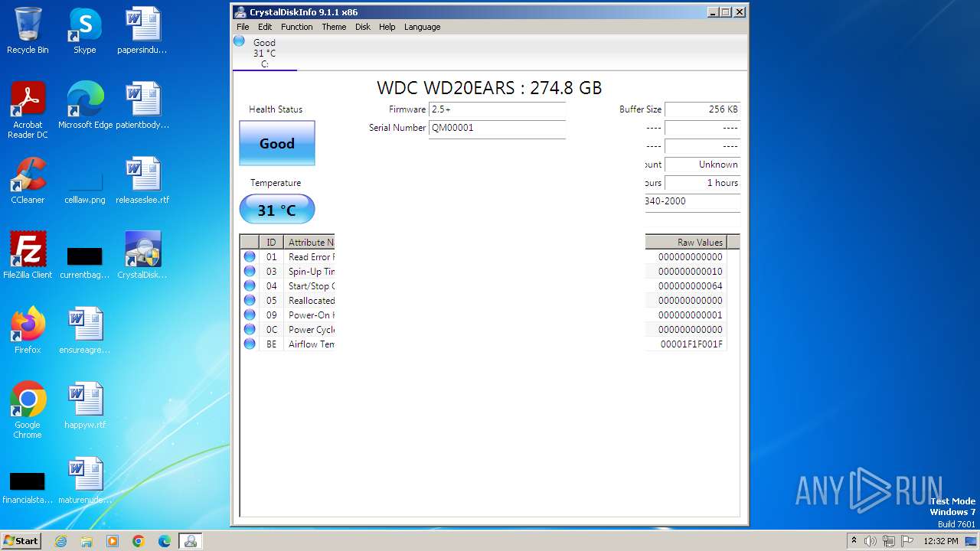The height and width of the screenshot is (551, 980).
Task: Select the patientbody document icon
Action: [142, 106]
